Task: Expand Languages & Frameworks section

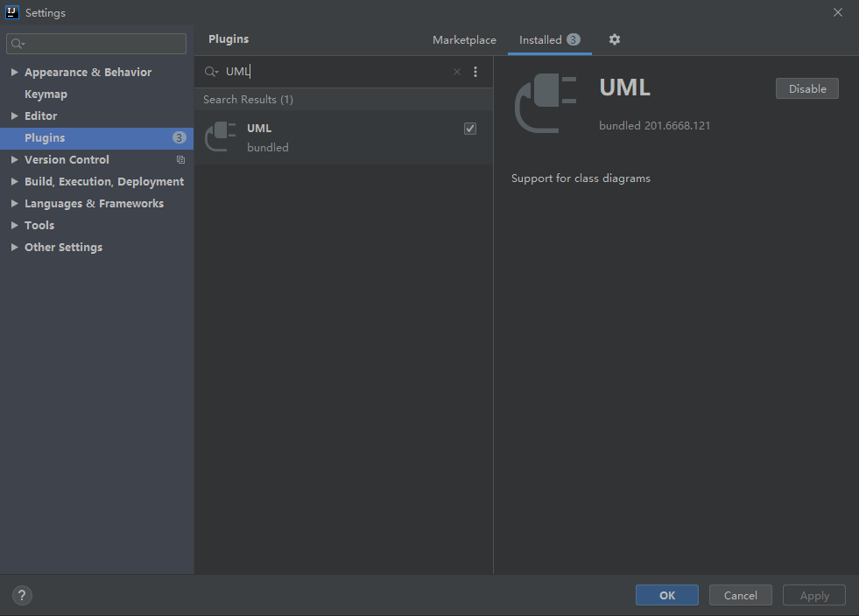Action: tap(15, 203)
